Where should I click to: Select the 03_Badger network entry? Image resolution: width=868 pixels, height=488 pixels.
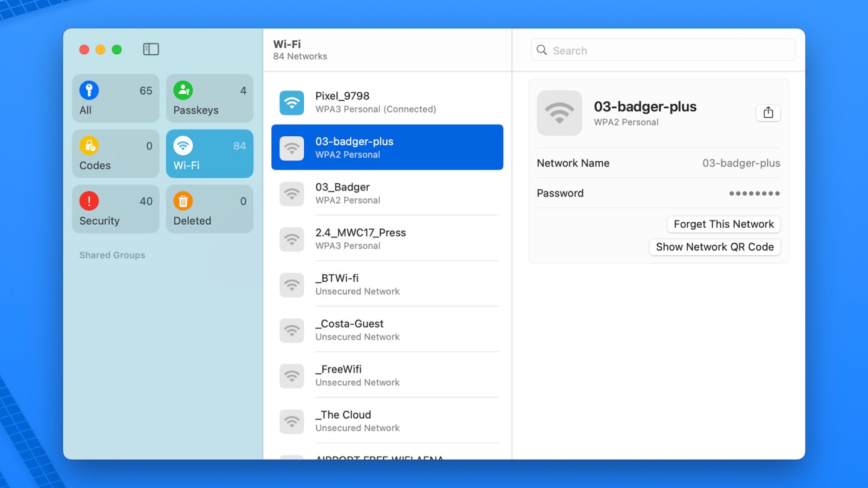click(x=387, y=193)
